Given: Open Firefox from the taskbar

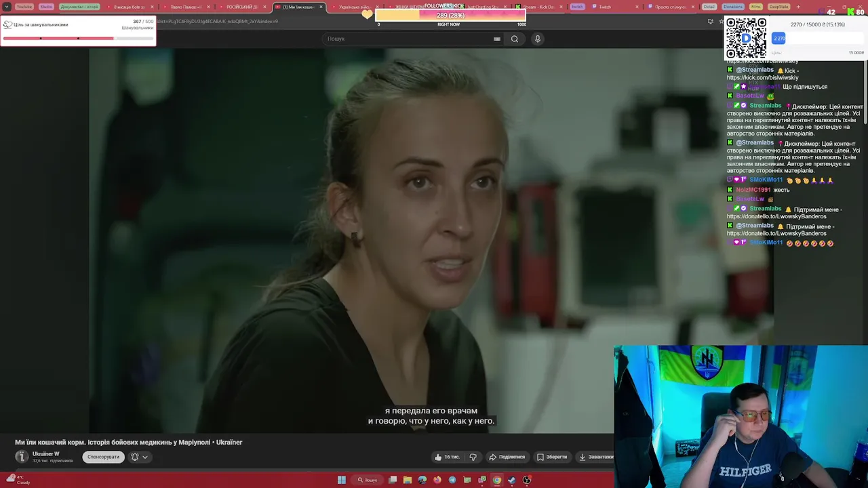Looking at the screenshot, I should (x=437, y=480).
